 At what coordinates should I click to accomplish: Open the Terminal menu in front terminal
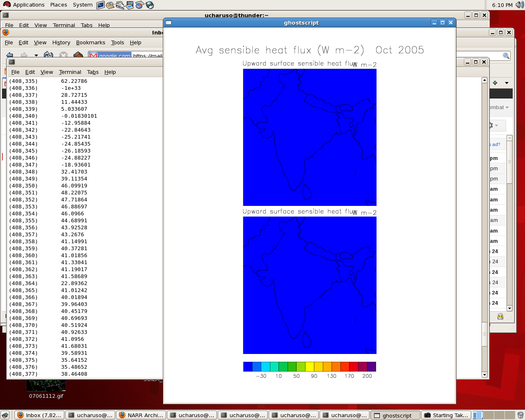click(70, 72)
